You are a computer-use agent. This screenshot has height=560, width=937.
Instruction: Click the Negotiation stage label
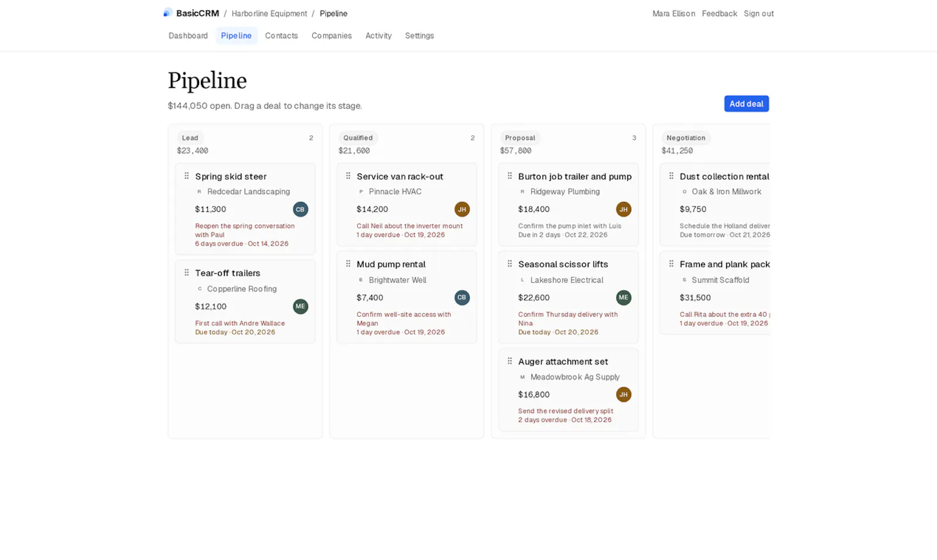click(x=686, y=138)
